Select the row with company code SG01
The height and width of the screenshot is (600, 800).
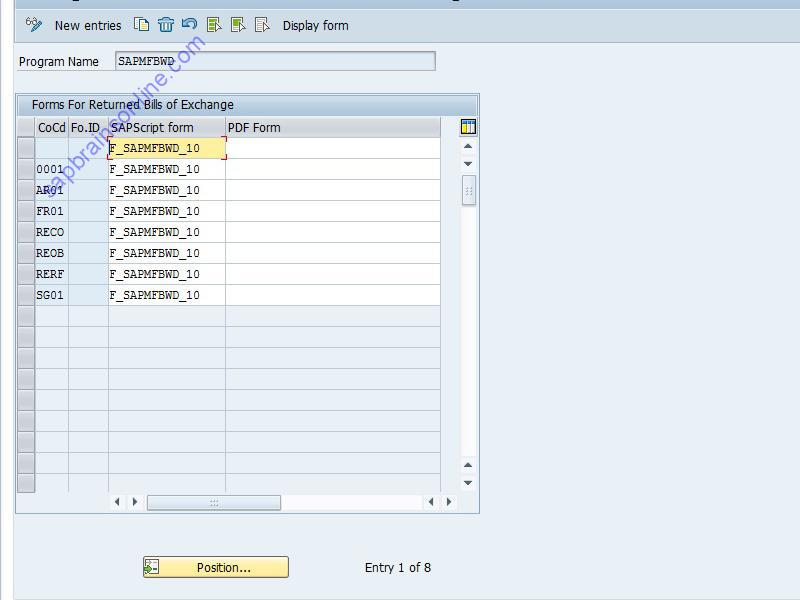coord(26,295)
